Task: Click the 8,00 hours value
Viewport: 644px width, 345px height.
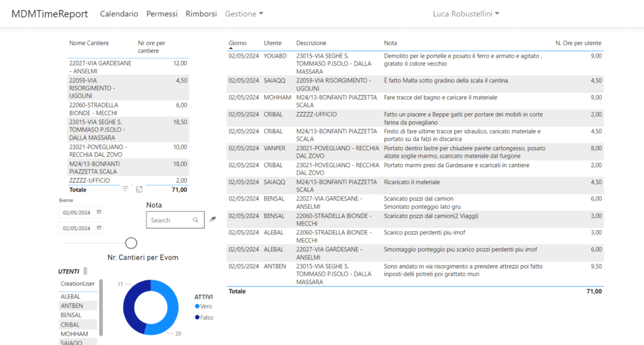Action: pyautogui.click(x=596, y=148)
